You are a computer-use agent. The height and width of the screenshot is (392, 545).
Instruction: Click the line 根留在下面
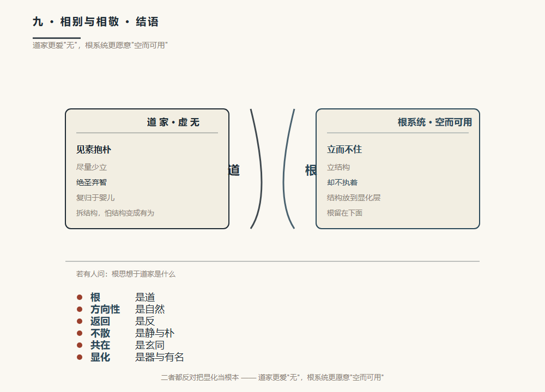coord(344,213)
